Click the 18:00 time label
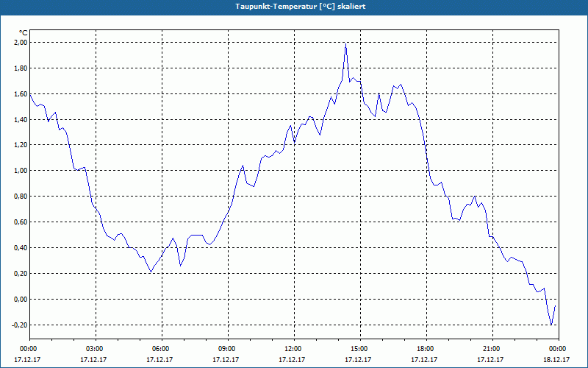Viewport: 588px width, 368px height. (x=426, y=349)
